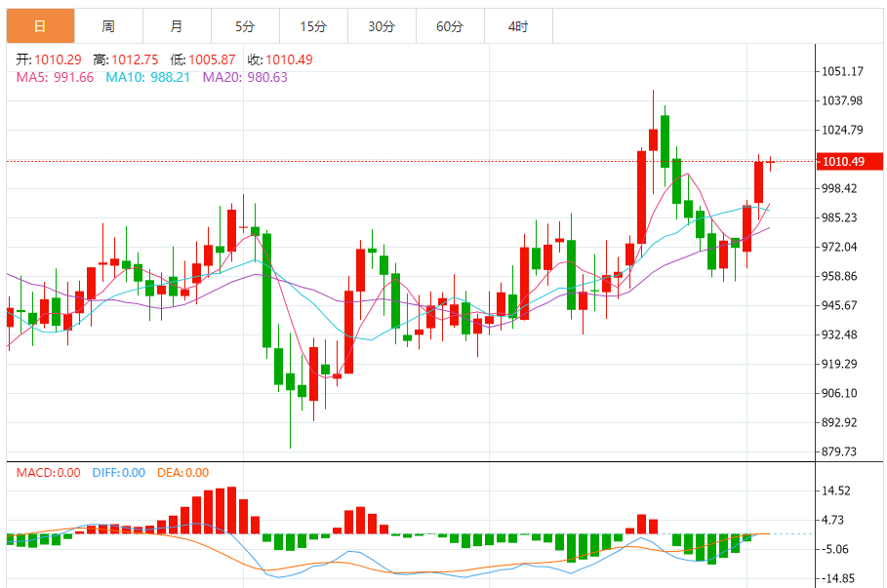887x588 pixels.
Task: Click the 高:1012.75 high price text
Action: click(126, 59)
